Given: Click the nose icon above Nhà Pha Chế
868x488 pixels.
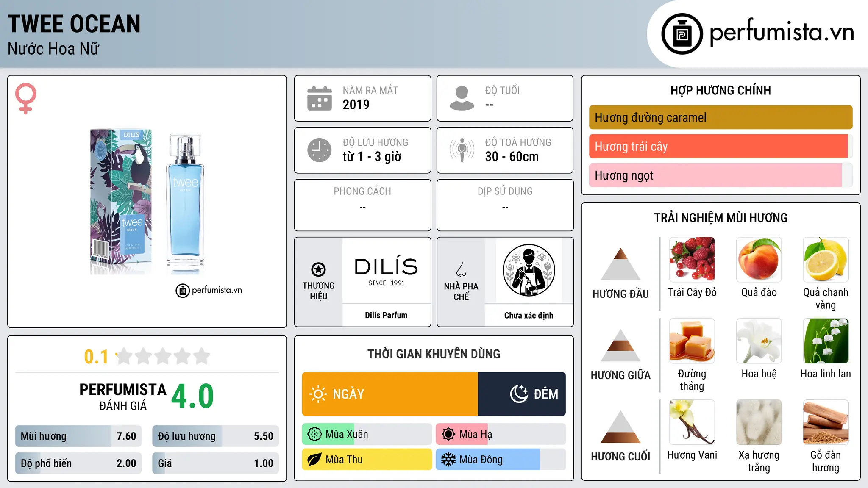Looking at the screenshot, I should click(x=461, y=269).
